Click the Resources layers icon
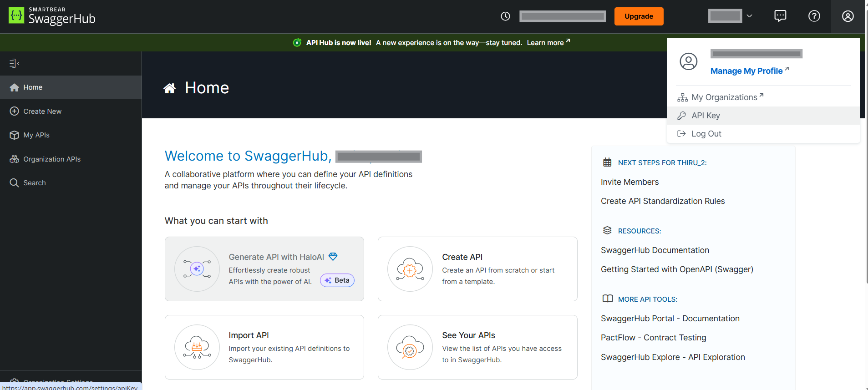 point(607,230)
